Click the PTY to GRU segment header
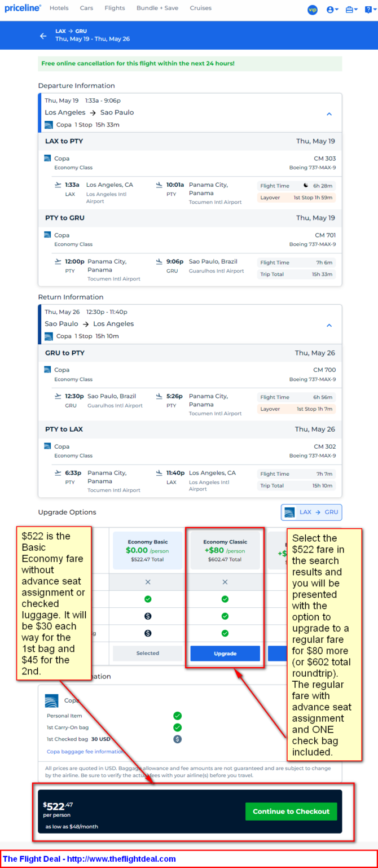 pos(190,218)
